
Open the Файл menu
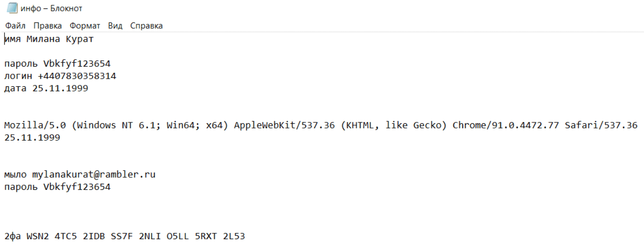pos(16,26)
